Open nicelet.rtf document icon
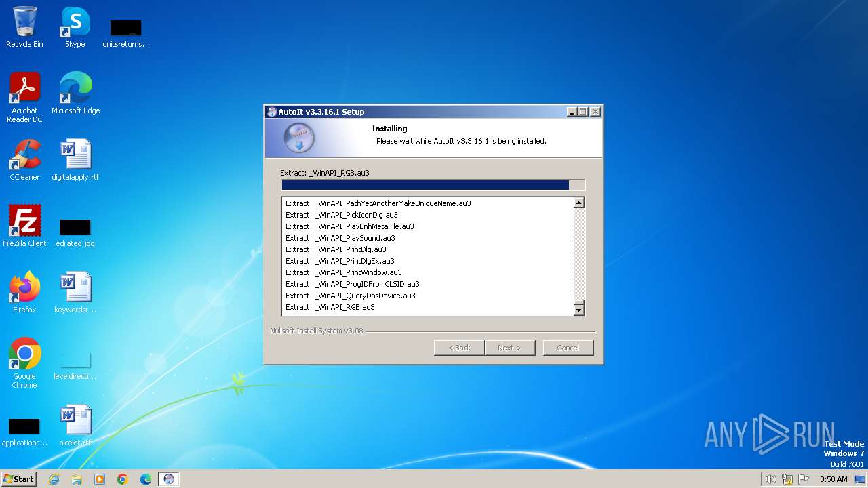The image size is (868, 488). point(75,425)
